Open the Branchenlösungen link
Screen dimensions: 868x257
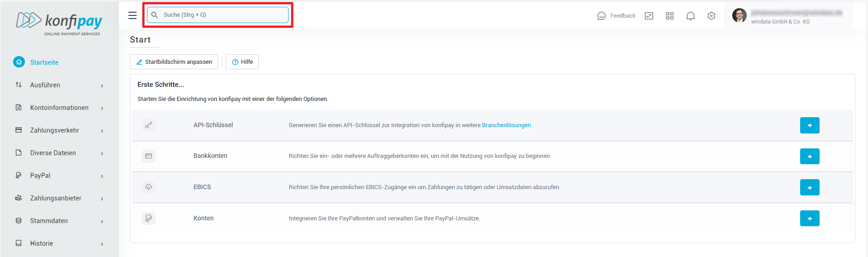[x=506, y=125]
